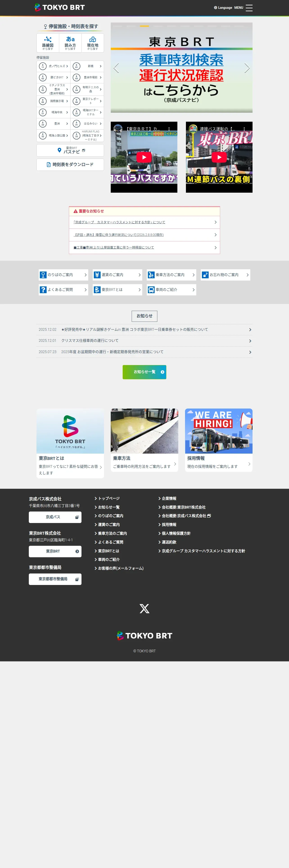Click the footer TOKYO BRT logo
This screenshot has height=868, width=289.
coord(144,636)
